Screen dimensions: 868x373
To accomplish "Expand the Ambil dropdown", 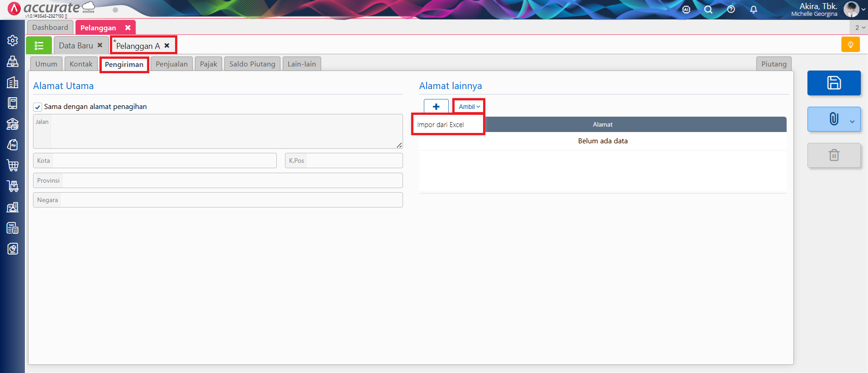I will [469, 107].
